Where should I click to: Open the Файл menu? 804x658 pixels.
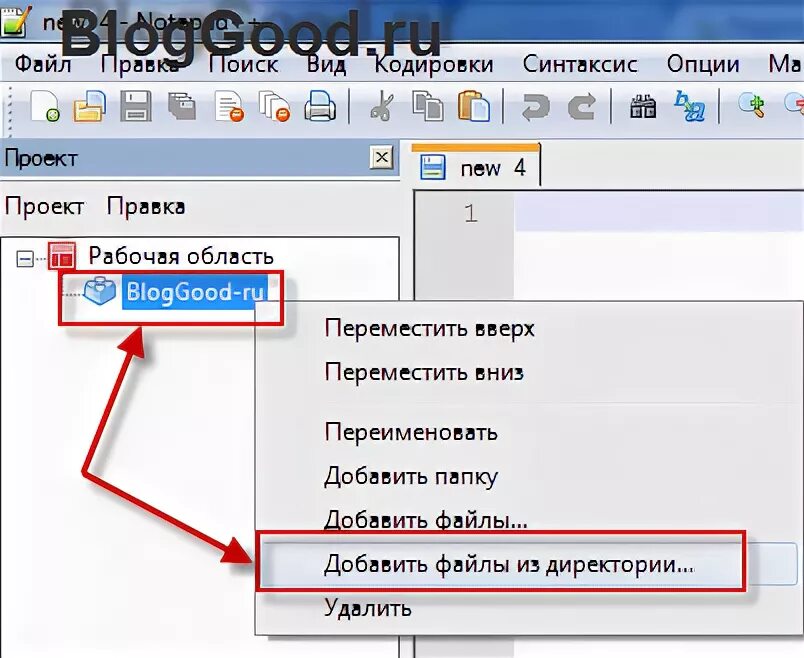tap(43, 65)
